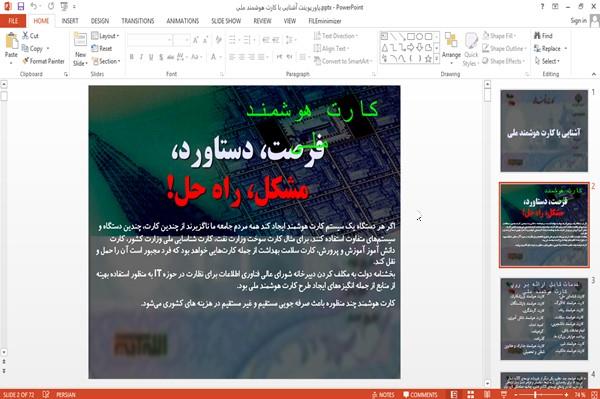Image resolution: width=600 pixels, height=399 pixels.
Task: Start Slide Show from status bar icon
Action: point(504,394)
